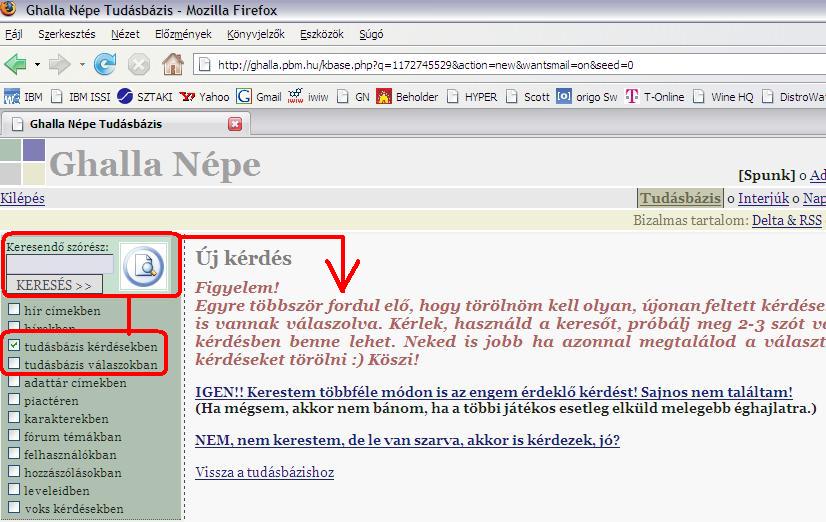The height and width of the screenshot is (522, 826).
Task: Open the T-Online bookmark
Action: point(655,97)
